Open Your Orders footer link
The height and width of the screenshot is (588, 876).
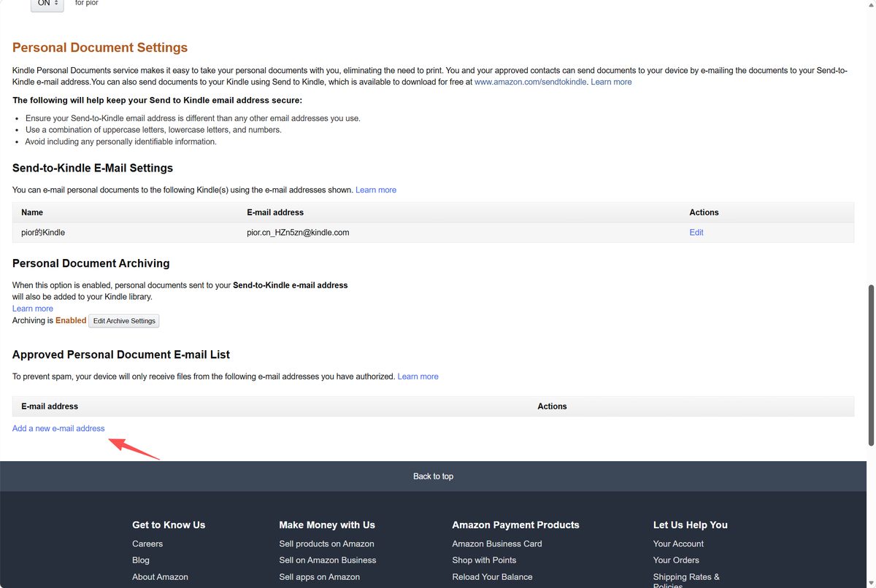pos(676,560)
